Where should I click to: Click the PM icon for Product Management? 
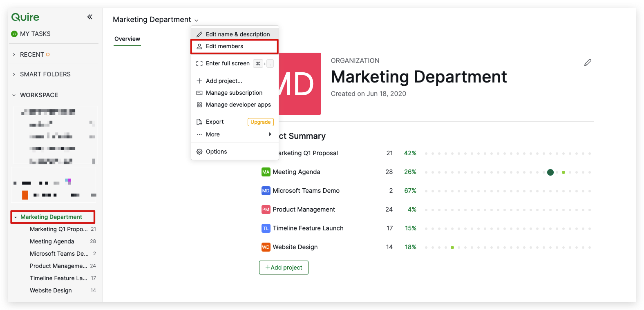[266, 210]
